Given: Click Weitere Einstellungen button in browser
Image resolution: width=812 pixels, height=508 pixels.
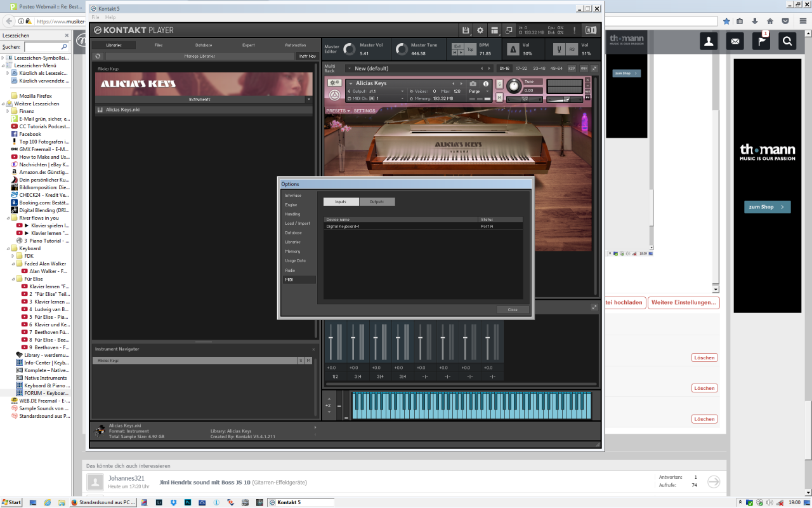Looking at the screenshot, I should (684, 303).
